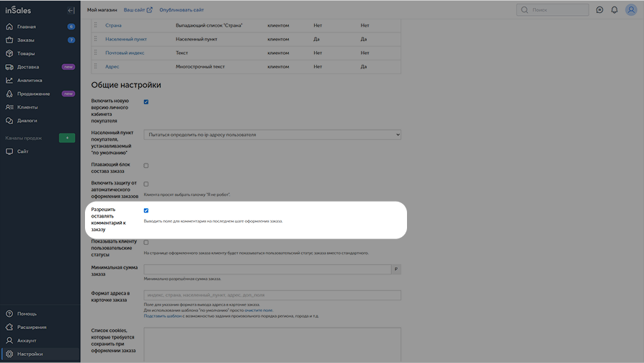
Task: Add a sales channel with green plus button
Action: 66,138
